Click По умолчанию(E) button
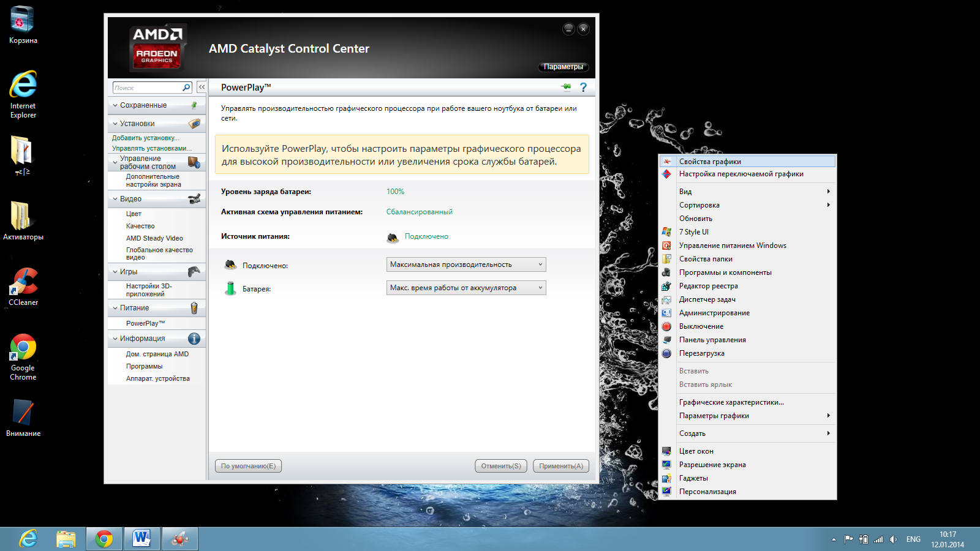 tap(248, 466)
